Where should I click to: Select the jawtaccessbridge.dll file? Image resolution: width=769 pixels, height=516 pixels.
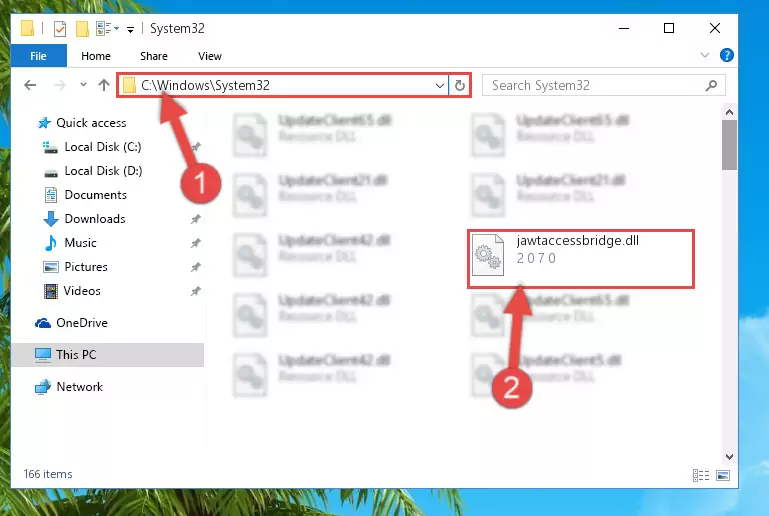pos(581,258)
